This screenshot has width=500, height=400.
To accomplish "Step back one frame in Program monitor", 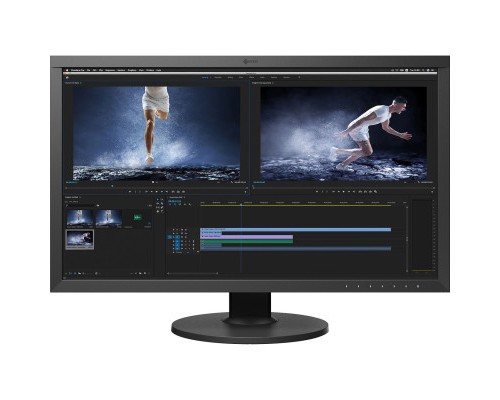I will coord(339,192).
